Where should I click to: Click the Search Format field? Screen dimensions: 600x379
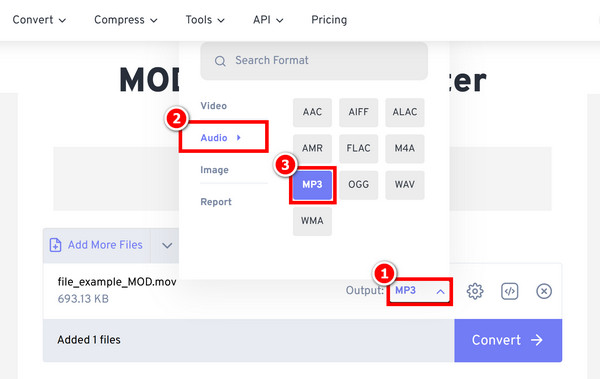pyautogui.click(x=314, y=61)
